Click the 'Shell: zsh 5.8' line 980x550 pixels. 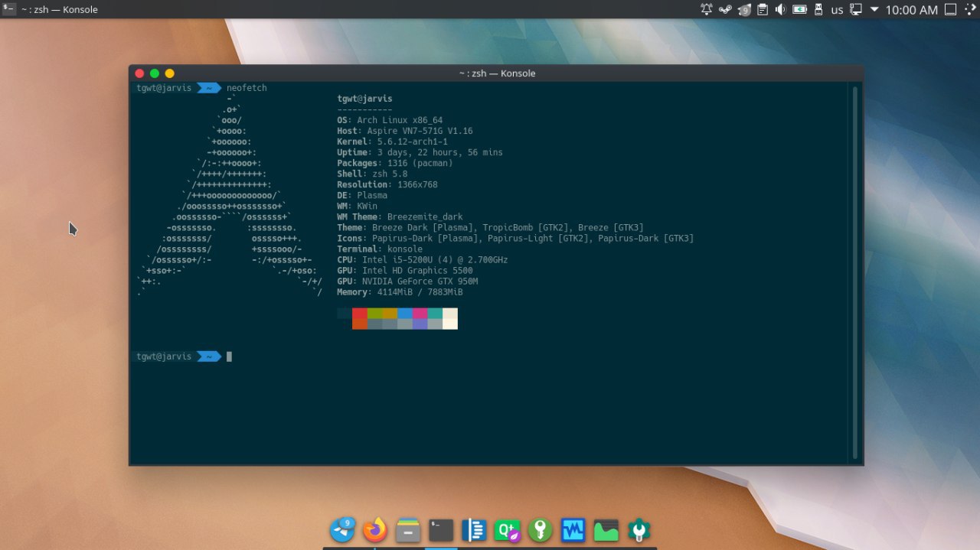[x=372, y=174]
